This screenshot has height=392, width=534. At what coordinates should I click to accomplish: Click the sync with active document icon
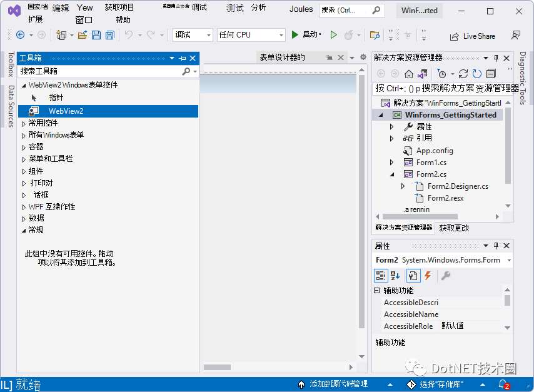pyautogui.click(x=463, y=74)
